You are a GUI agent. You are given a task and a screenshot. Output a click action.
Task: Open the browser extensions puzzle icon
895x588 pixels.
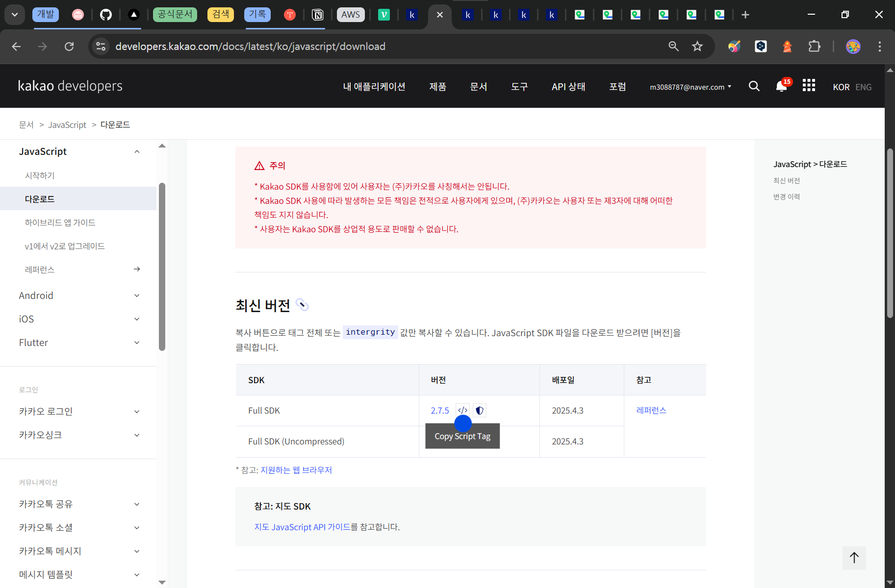[814, 46]
